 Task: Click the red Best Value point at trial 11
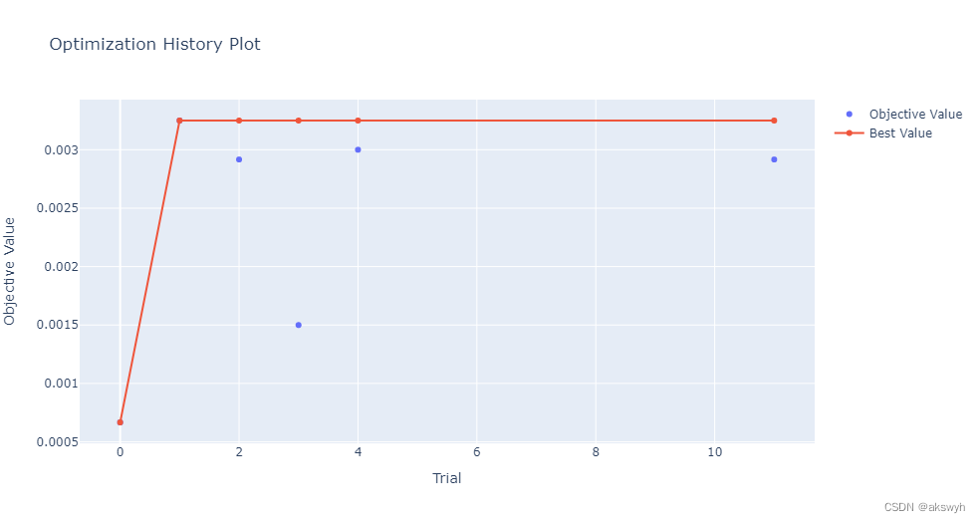pyautogui.click(x=774, y=121)
